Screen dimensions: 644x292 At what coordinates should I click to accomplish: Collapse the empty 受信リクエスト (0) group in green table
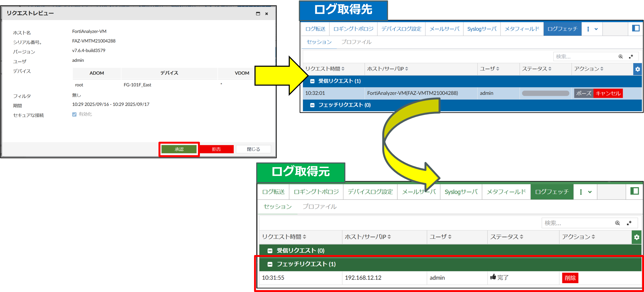click(270, 251)
